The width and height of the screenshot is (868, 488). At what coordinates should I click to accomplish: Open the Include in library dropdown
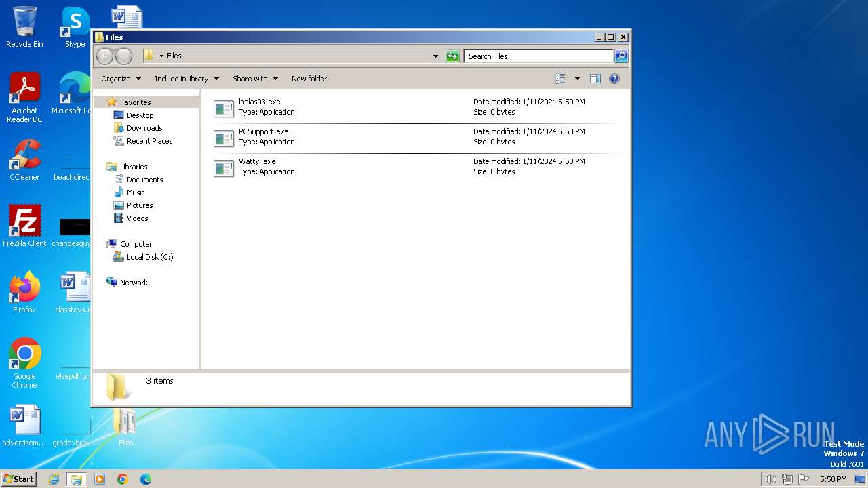pos(186,79)
